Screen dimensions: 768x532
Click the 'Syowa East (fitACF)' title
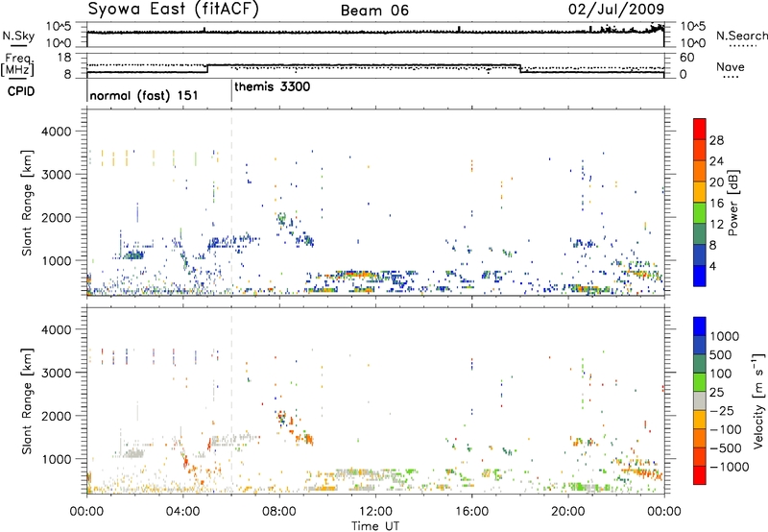point(173,9)
